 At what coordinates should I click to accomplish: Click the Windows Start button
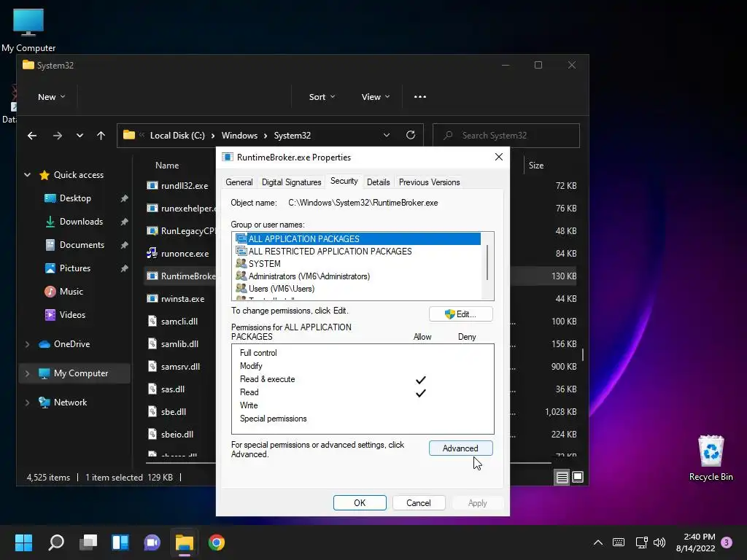[x=23, y=542]
